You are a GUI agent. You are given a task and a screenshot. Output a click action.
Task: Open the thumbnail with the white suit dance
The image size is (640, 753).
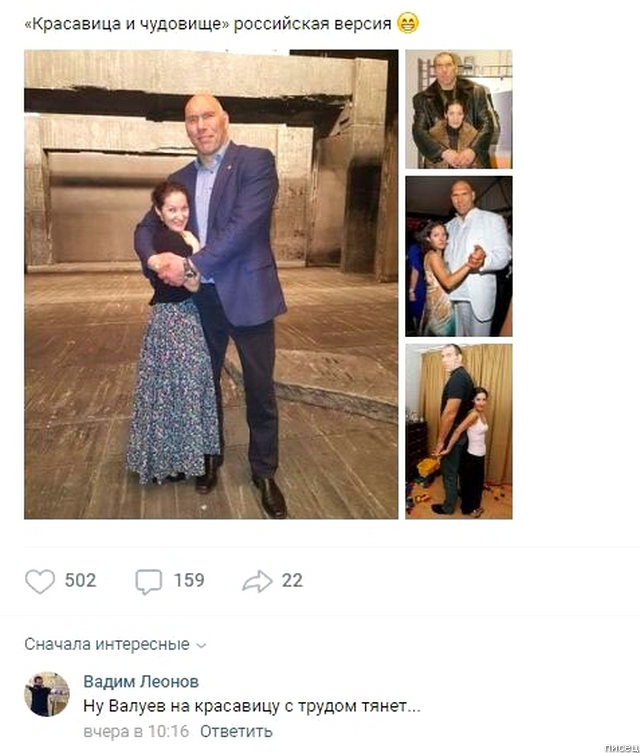point(458,256)
